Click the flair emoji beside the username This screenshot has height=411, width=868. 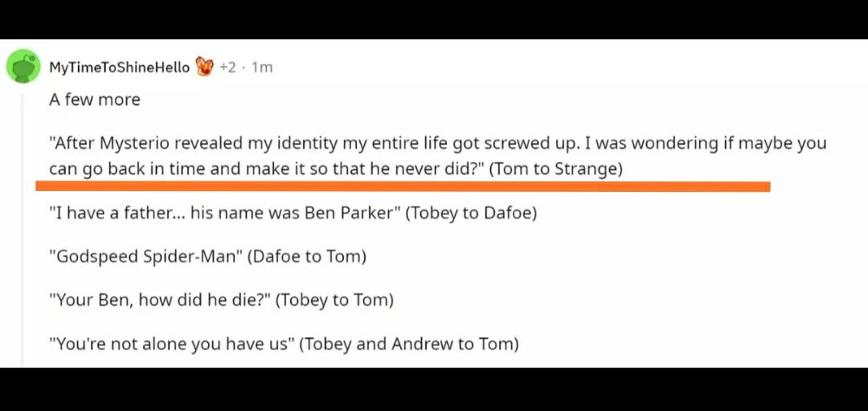tap(204, 67)
